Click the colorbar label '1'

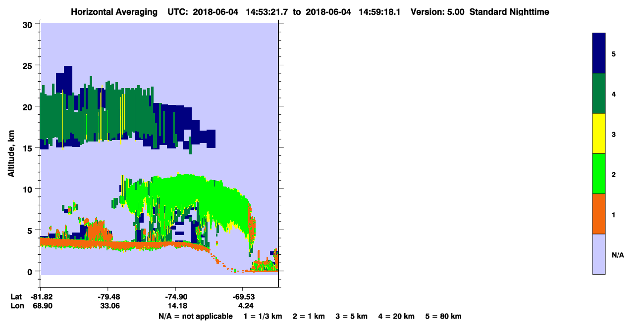click(x=614, y=215)
